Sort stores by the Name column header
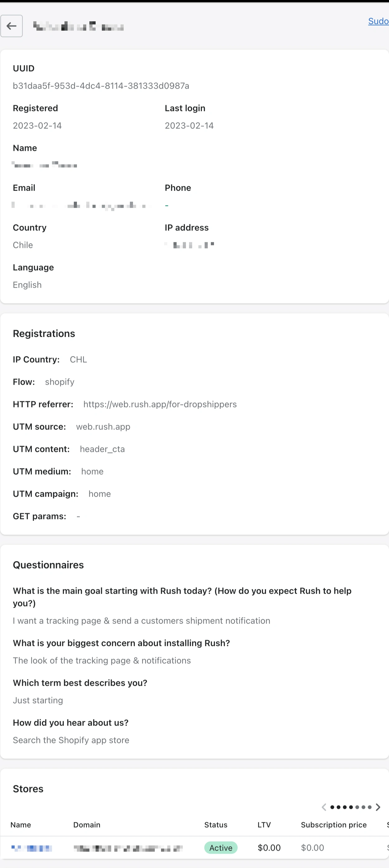Viewport: 389px width, 868px height. click(21, 824)
